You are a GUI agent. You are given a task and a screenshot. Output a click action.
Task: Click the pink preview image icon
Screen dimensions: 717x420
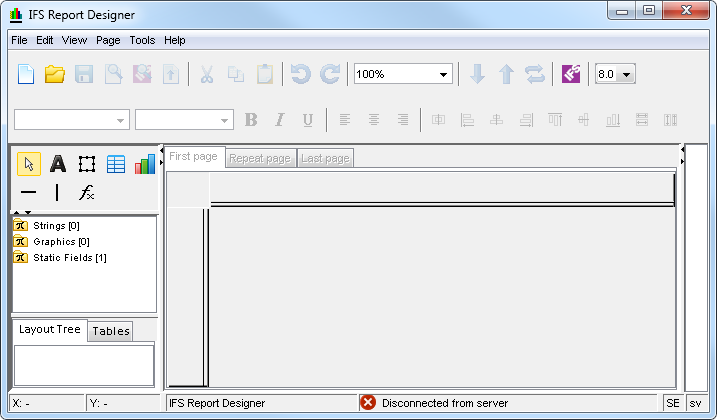[x=142, y=74]
